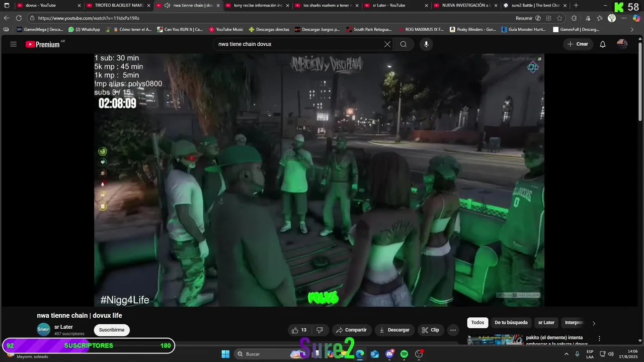
Task: Open GamesMega bookmark
Action: pyautogui.click(x=40, y=30)
